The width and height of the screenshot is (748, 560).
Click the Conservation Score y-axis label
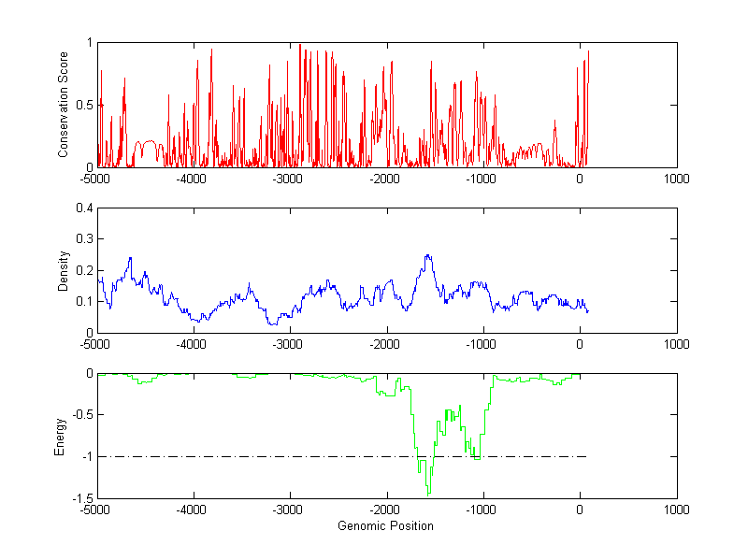[x=64, y=105]
